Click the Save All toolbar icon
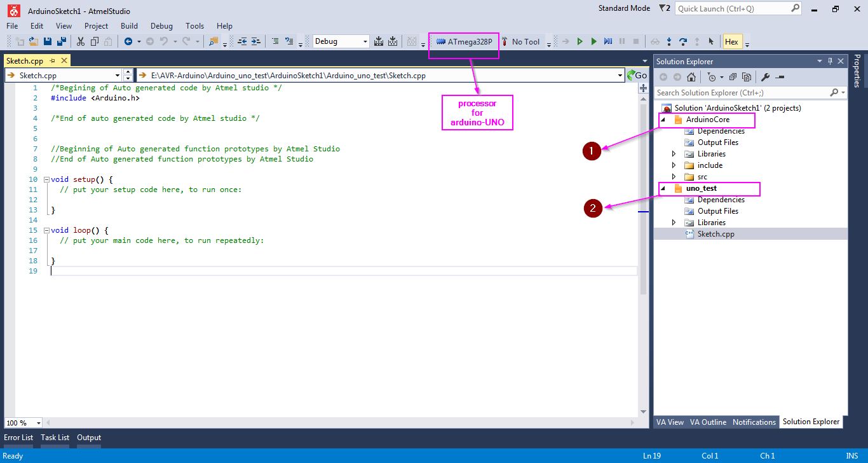The width and height of the screenshot is (868, 463). point(62,41)
